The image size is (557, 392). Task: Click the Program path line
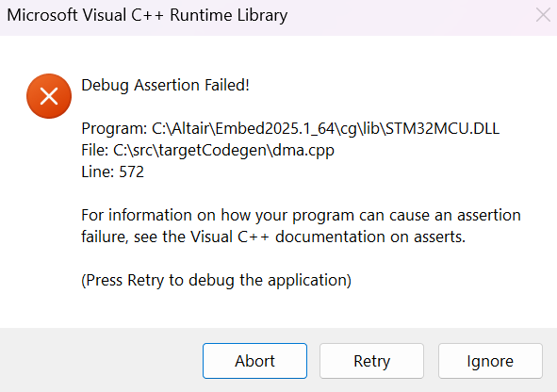(290, 128)
